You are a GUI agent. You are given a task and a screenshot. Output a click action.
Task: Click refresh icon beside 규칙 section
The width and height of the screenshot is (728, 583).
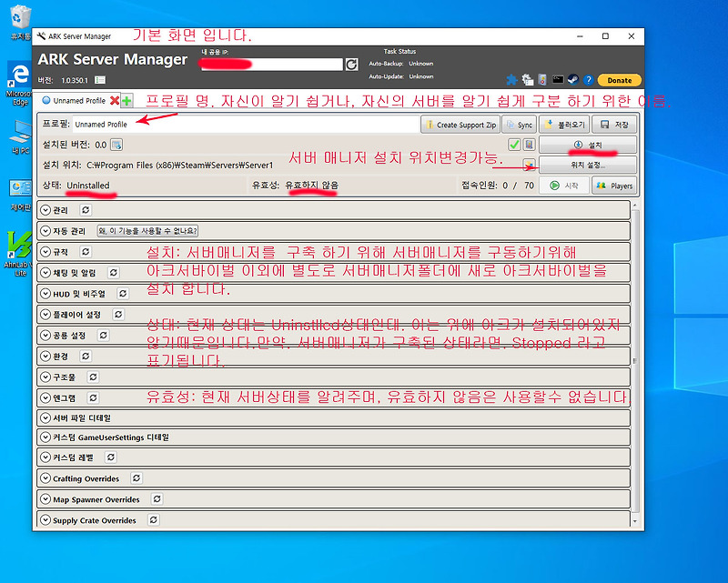click(x=86, y=252)
